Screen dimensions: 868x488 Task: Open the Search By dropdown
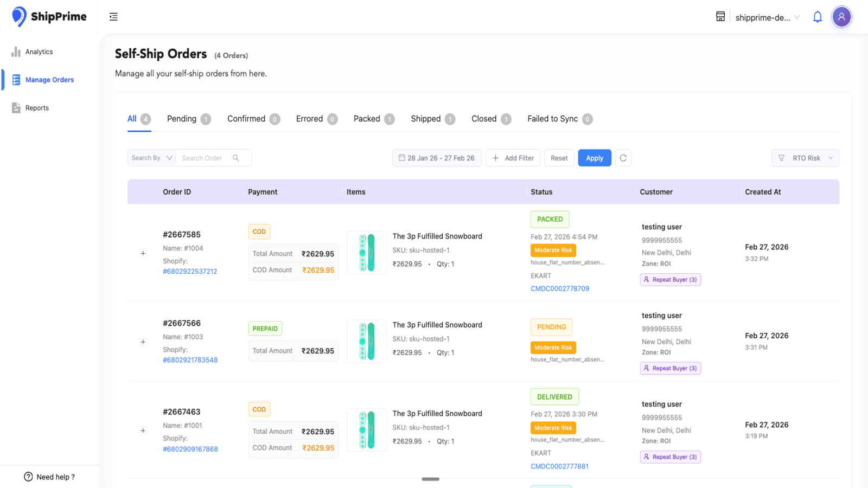pos(151,158)
